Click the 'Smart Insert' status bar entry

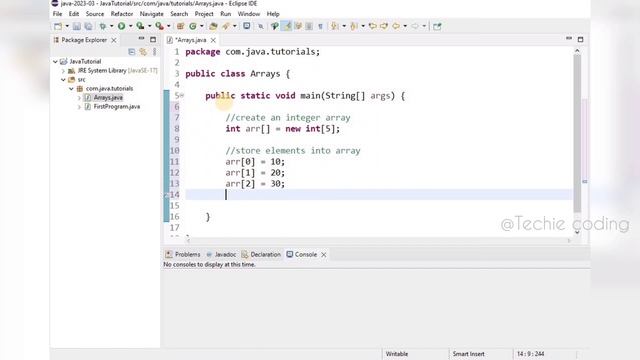click(x=469, y=354)
